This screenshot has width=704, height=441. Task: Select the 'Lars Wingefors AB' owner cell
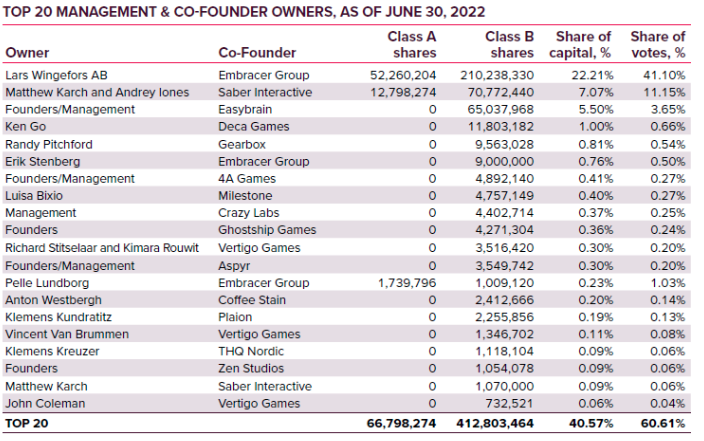(x=56, y=75)
